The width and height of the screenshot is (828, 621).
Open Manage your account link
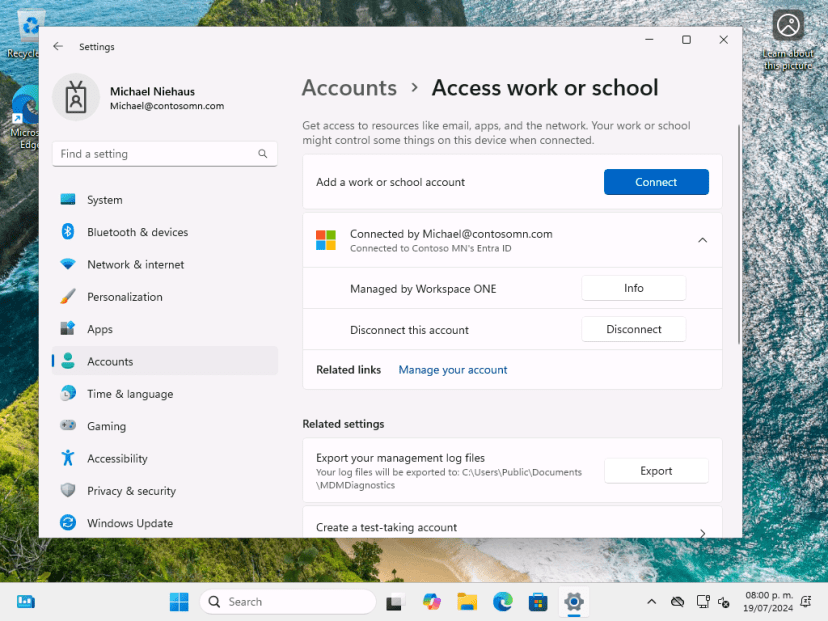pos(452,370)
